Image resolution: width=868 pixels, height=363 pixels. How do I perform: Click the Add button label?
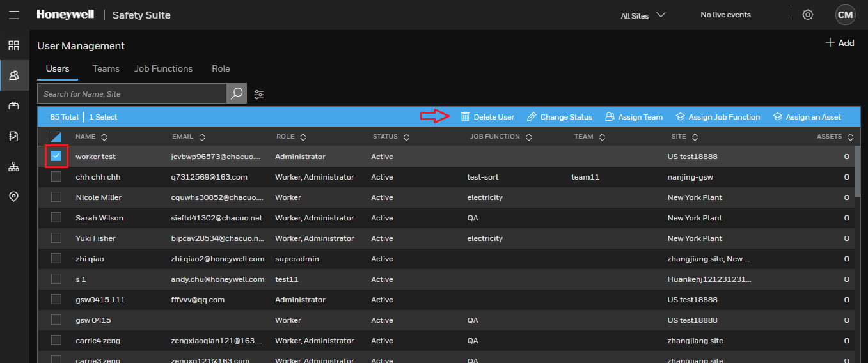point(846,43)
